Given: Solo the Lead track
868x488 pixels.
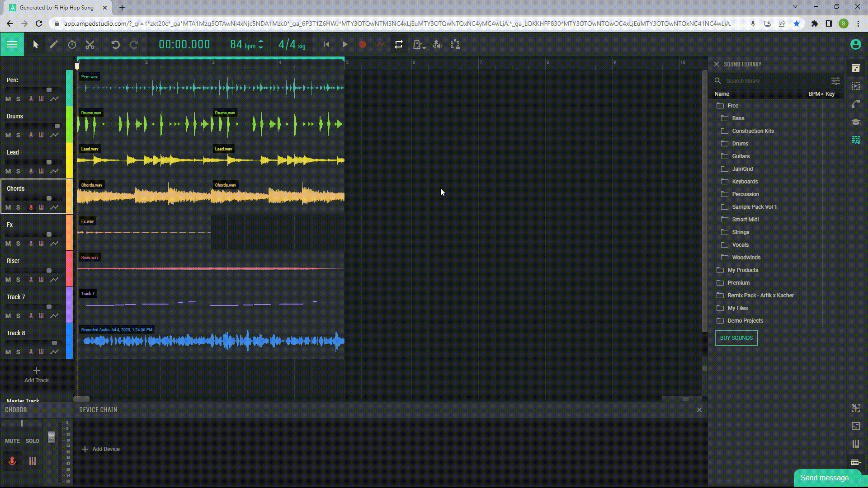Looking at the screenshot, I should pos(17,171).
